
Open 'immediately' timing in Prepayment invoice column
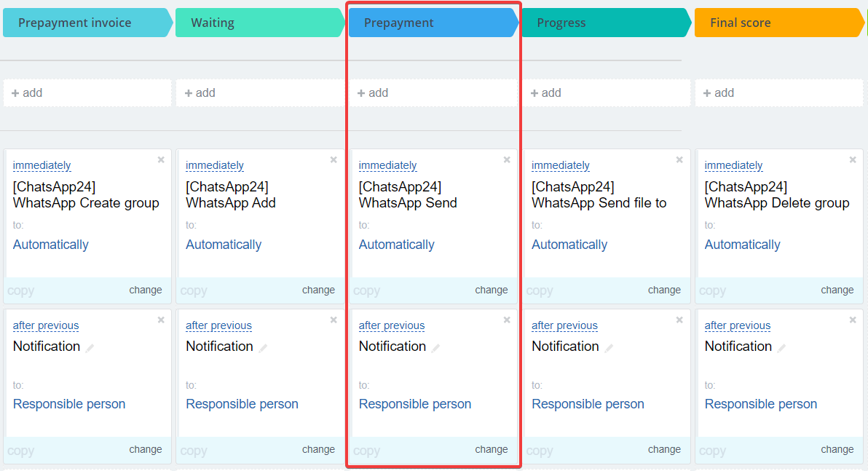pos(42,166)
